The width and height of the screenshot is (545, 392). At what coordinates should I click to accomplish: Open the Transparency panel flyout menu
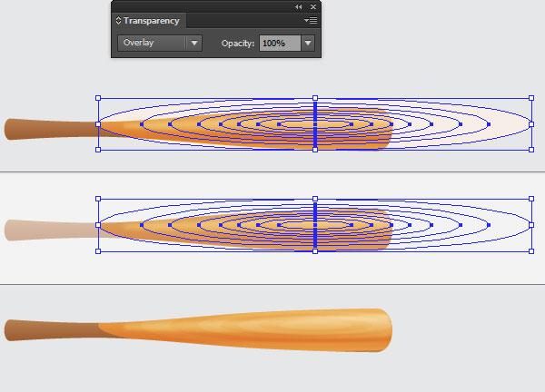(x=311, y=21)
